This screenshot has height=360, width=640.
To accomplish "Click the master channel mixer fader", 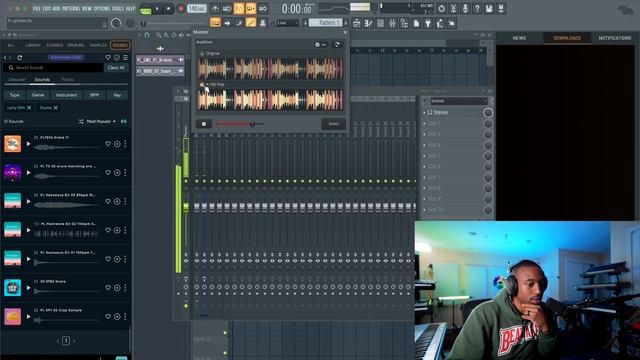I will click(x=186, y=207).
